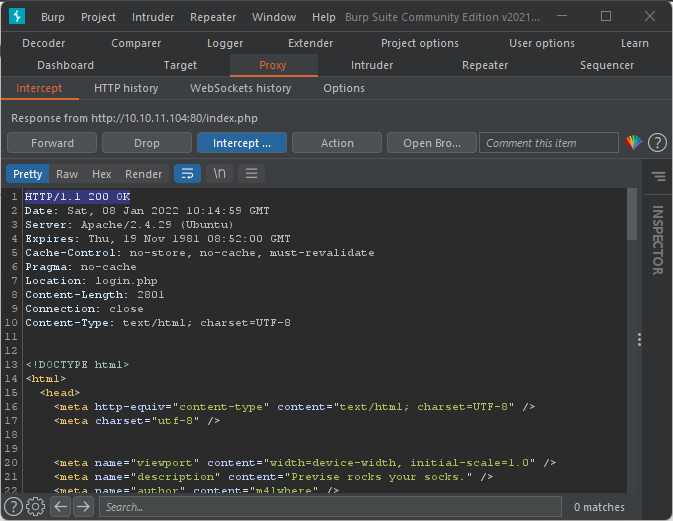
Task: Toggle show non-printable characters \n button
Action: 219,174
